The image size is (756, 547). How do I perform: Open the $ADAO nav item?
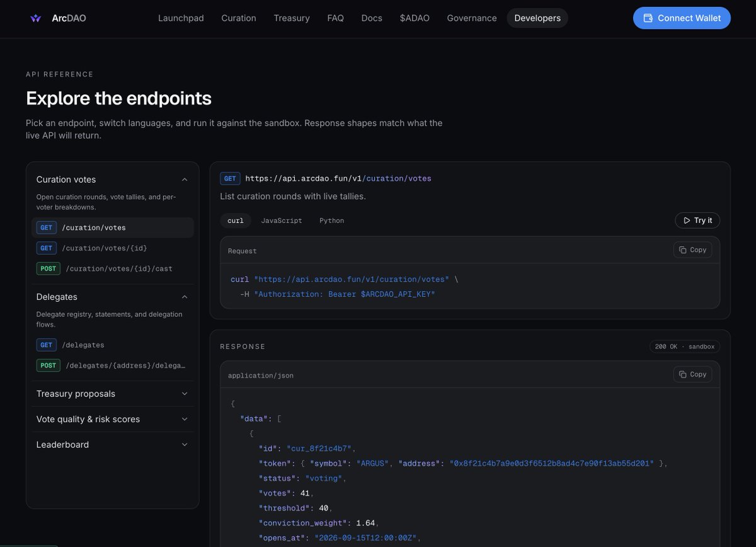tap(415, 18)
